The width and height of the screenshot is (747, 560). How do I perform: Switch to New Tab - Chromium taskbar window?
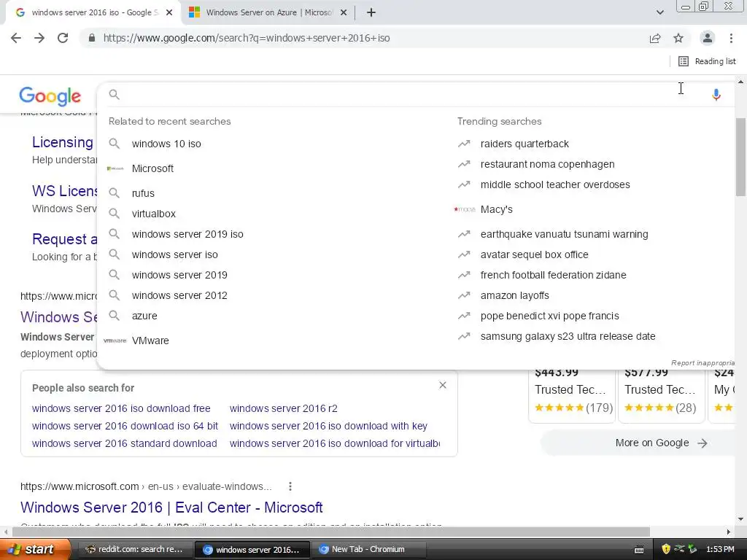tap(368, 550)
